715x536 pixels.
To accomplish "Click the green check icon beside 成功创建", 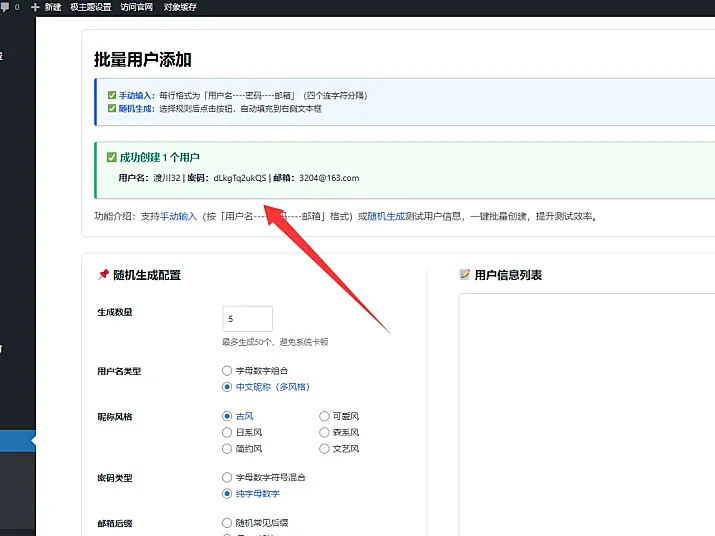I will (112, 157).
